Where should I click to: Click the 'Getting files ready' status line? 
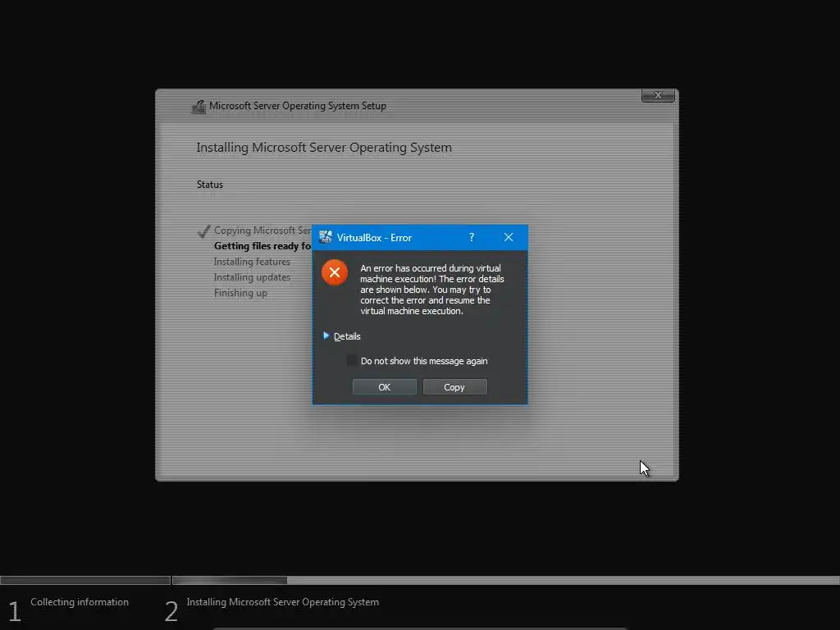(262, 246)
